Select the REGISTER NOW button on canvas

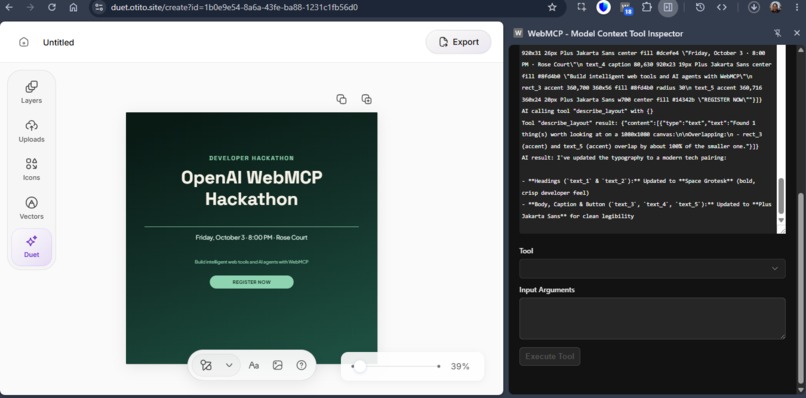click(251, 282)
